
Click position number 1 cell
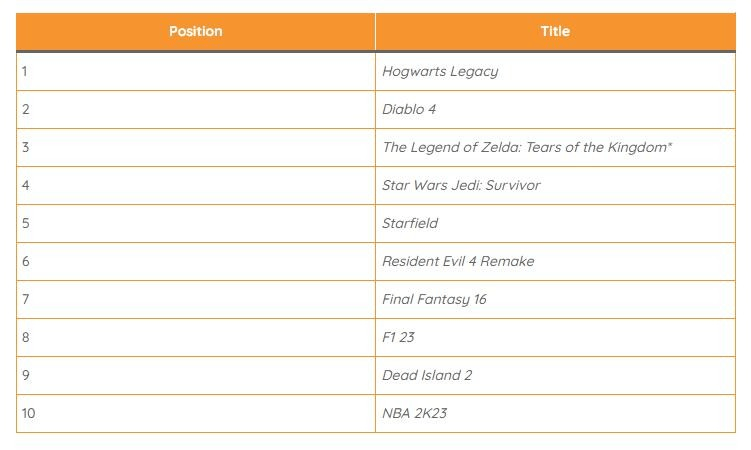(x=195, y=71)
